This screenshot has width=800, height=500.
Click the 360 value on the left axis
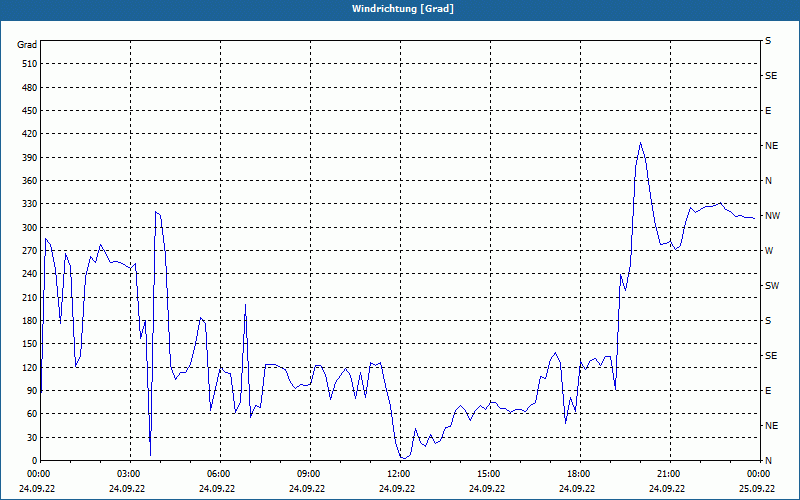click(x=29, y=181)
